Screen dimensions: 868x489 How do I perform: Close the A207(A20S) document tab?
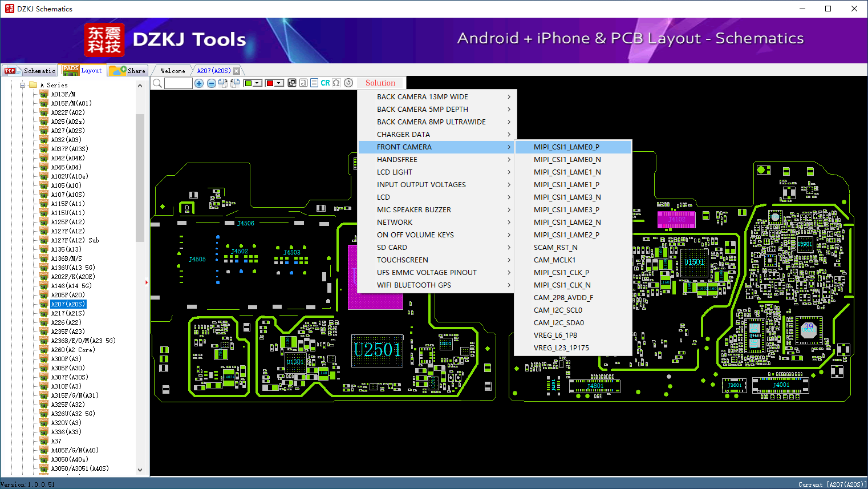(237, 71)
